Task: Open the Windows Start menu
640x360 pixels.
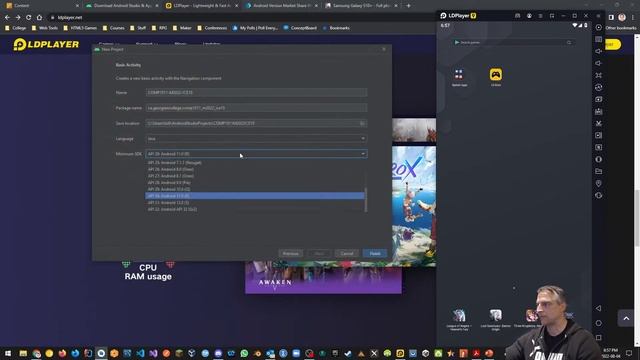Action: 8,353
